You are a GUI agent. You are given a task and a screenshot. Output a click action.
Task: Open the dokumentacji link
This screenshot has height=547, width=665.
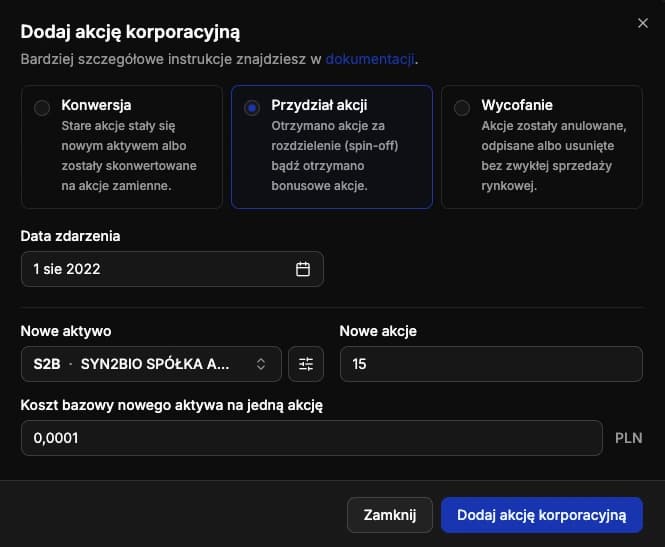(x=370, y=59)
